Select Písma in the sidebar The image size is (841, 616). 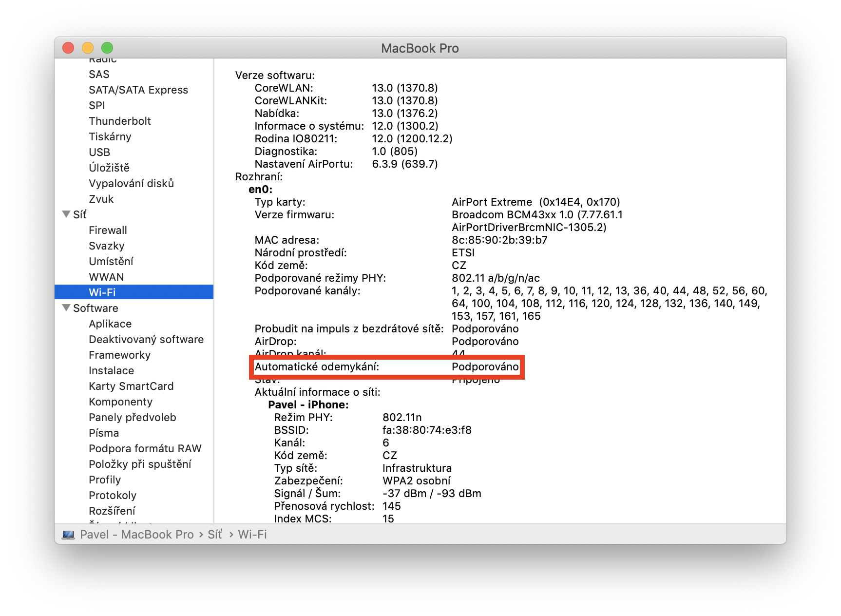click(x=104, y=433)
